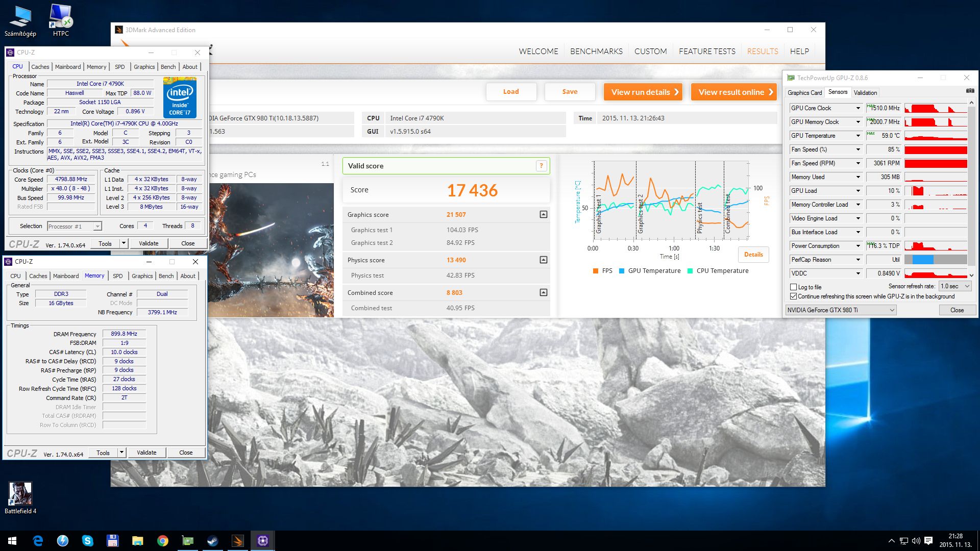Screen dimensions: 980x551
Task: Click View result online button
Action: (733, 92)
